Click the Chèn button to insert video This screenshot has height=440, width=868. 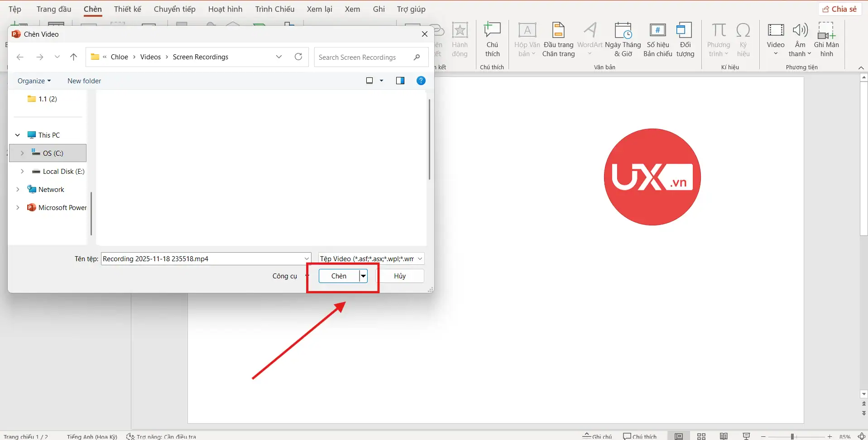pos(339,276)
